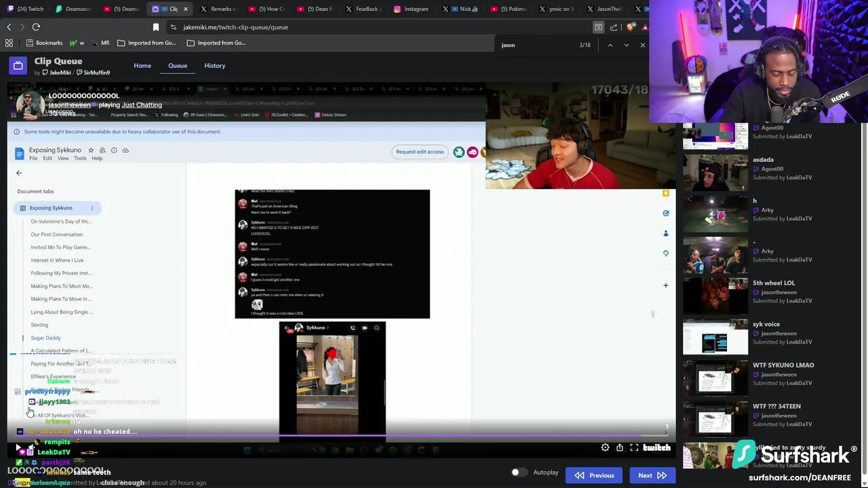
Task: Jump to next find result
Action: coord(626,45)
